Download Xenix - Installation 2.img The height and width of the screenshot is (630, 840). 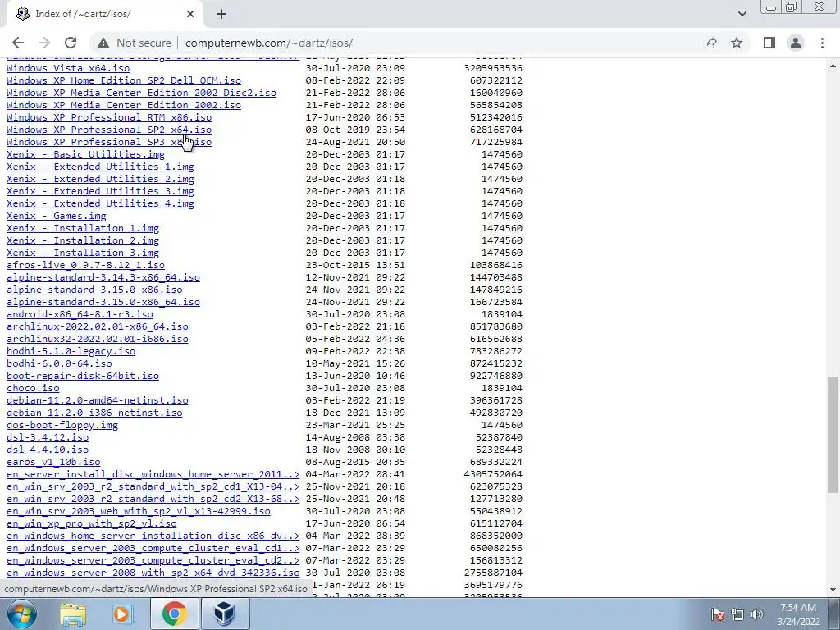pyautogui.click(x=83, y=240)
